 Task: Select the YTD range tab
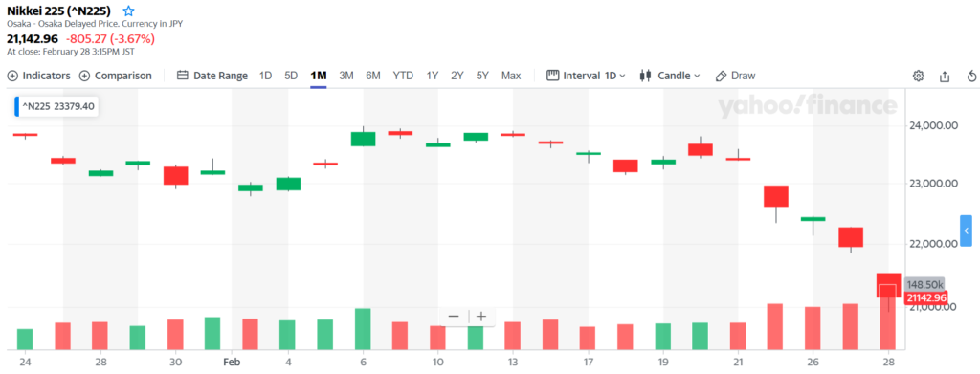click(403, 76)
